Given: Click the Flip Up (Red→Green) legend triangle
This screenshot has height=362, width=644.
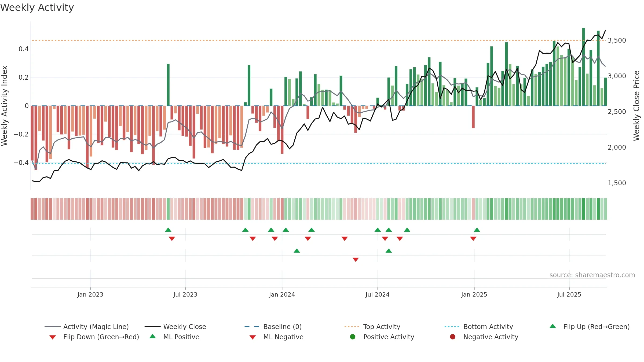Looking at the screenshot, I should click(x=553, y=326).
